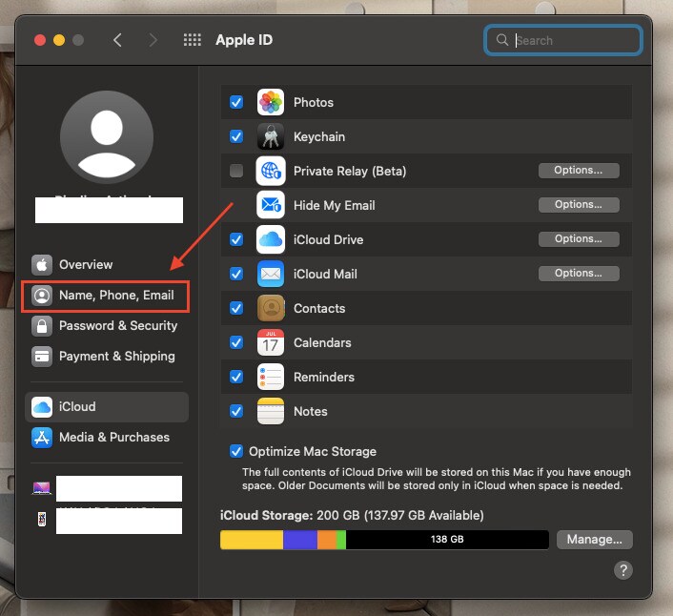The width and height of the screenshot is (673, 616).
Task: Go forward with the right chevron
Action: point(153,40)
